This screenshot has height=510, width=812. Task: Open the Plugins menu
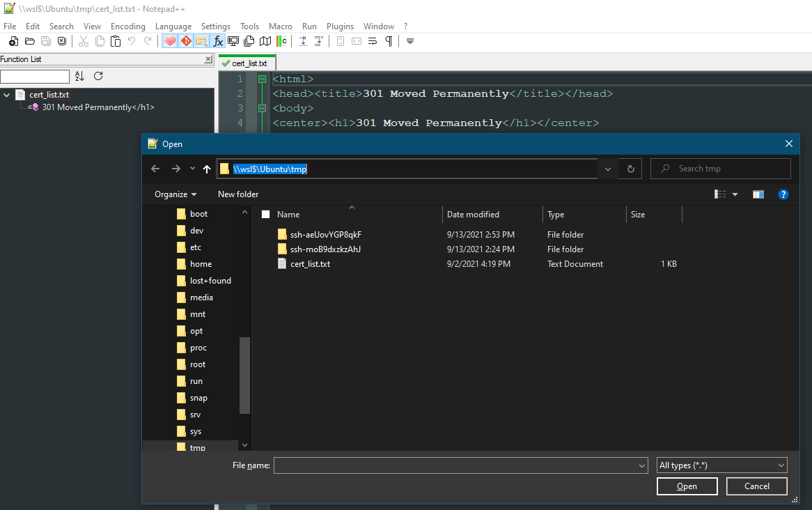pyautogui.click(x=340, y=26)
